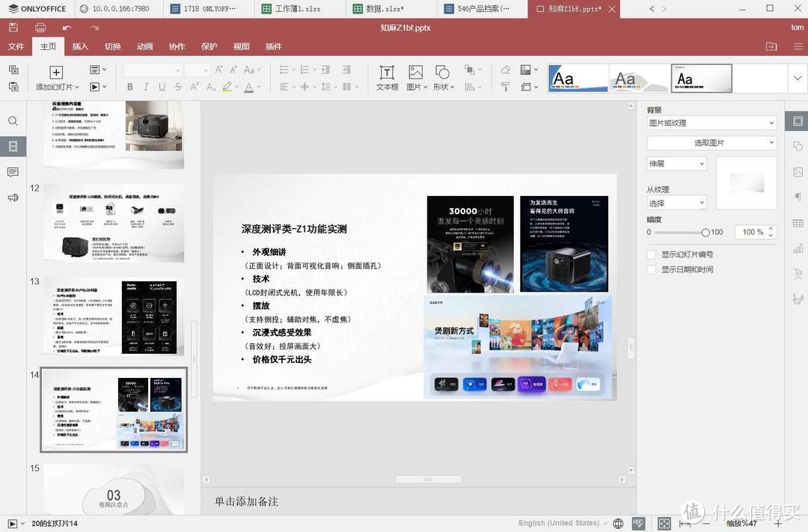Screen dimensions: 808x532
Task: Open shape settings in right sidebar
Action: pos(798,147)
